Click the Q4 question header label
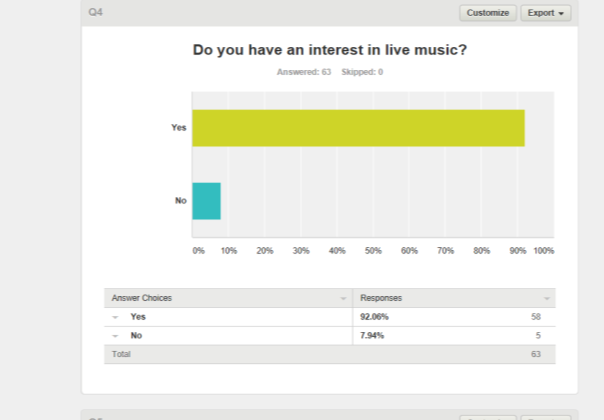604x420 pixels. click(96, 12)
